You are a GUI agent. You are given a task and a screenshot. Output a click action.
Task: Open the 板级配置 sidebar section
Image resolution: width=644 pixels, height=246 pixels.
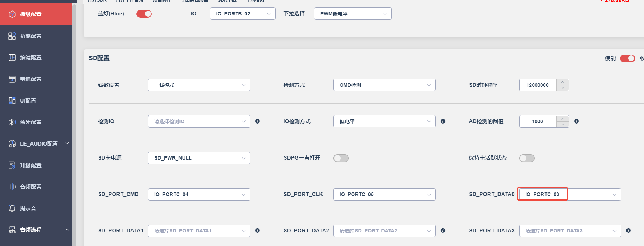coord(36,14)
